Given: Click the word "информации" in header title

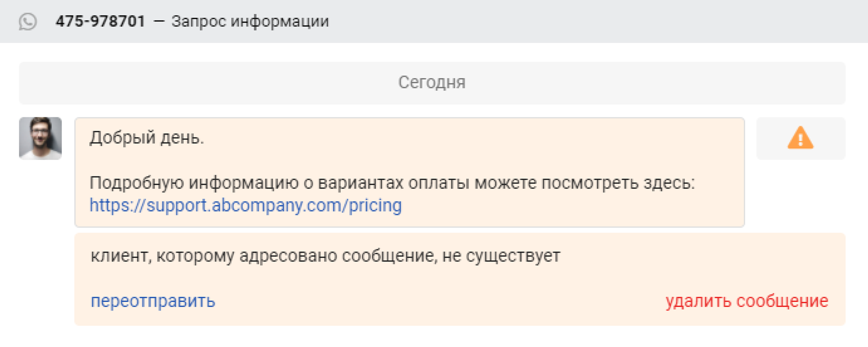Looking at the screenshot, I should tap(279, 21).
